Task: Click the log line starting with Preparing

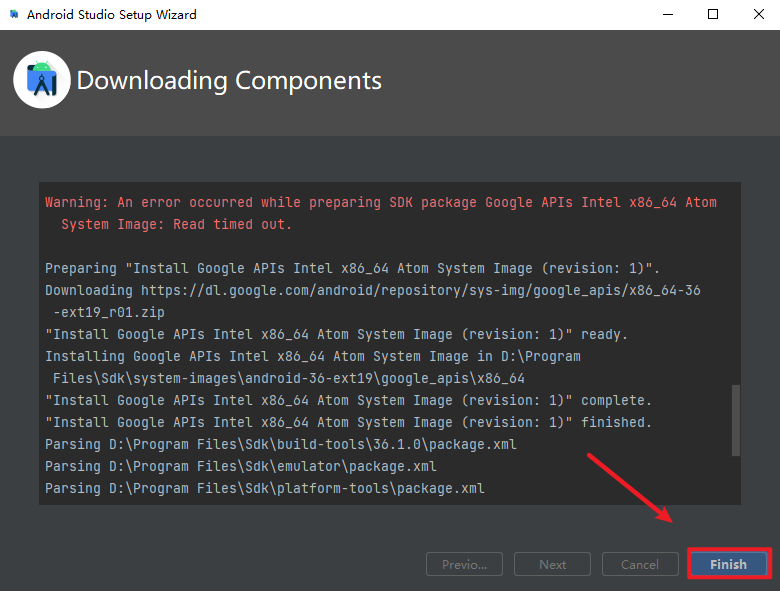Action: [352, 268]
